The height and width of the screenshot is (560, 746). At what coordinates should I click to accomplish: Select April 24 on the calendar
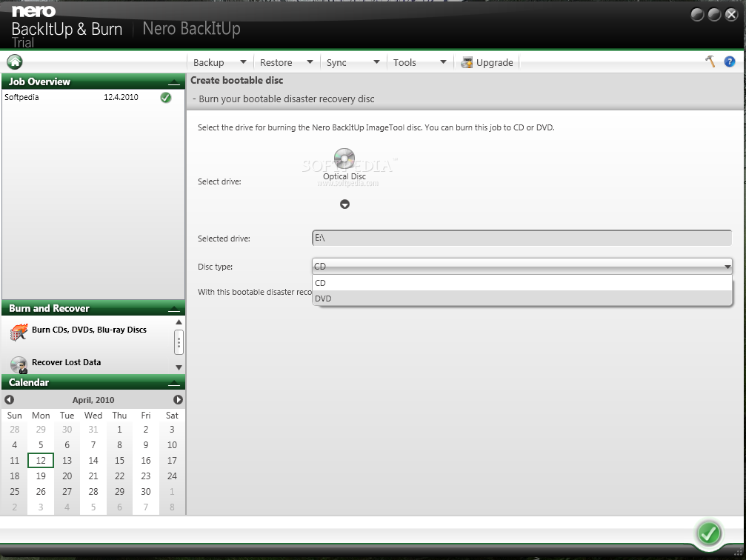[x=172, y=476]
